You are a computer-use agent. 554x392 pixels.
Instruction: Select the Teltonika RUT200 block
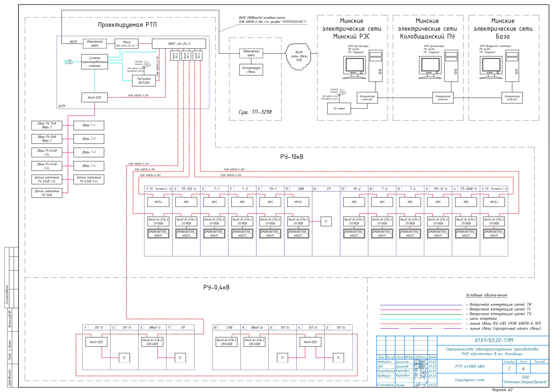144,81
